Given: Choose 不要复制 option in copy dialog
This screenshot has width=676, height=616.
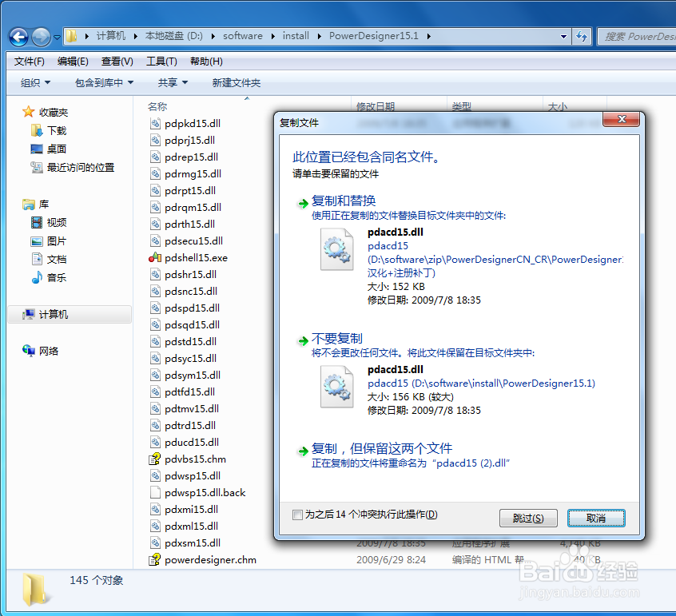Looking at the screenshot, I should 336,339.
